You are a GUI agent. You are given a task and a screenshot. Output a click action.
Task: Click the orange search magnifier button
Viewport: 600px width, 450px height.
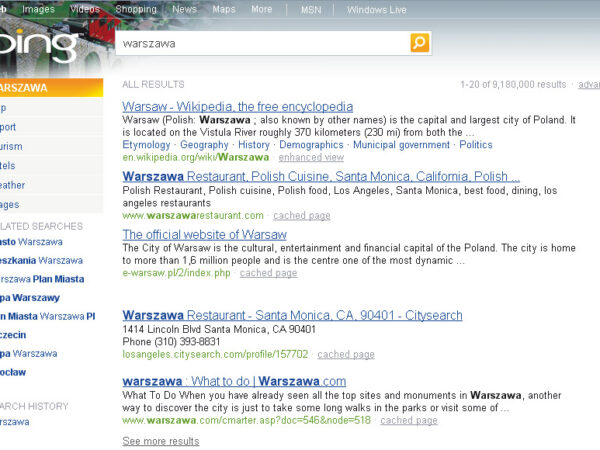420,43
